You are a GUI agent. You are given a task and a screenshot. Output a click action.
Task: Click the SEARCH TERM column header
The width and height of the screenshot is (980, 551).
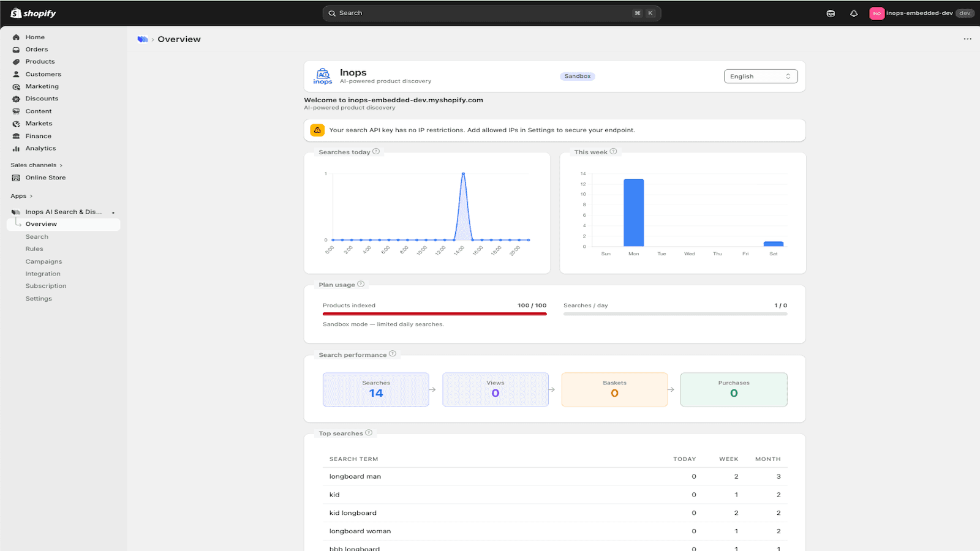pyautogui.click(x=354, y=459)
